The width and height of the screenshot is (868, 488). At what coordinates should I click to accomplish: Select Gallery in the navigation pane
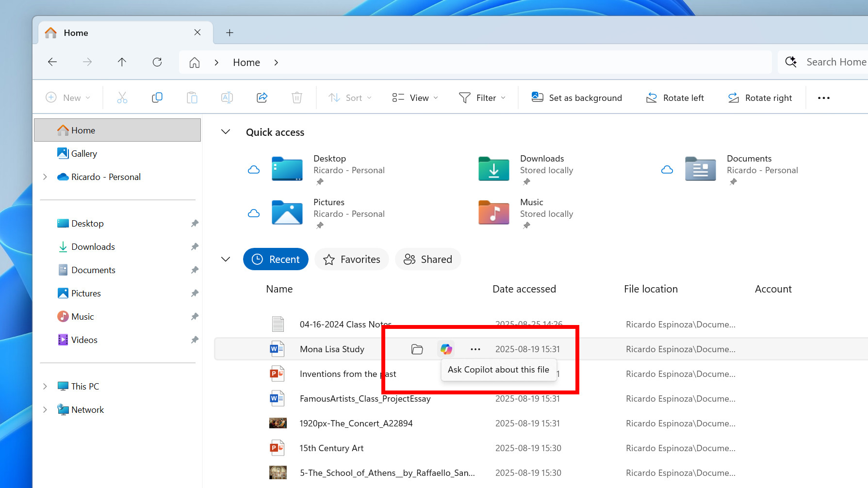click(x=84, y=154)
